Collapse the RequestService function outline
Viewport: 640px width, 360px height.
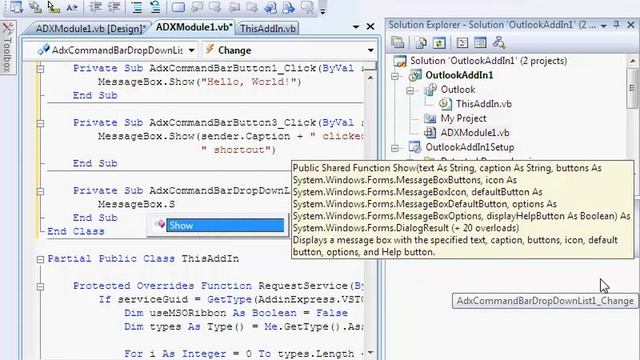[40, 286]
